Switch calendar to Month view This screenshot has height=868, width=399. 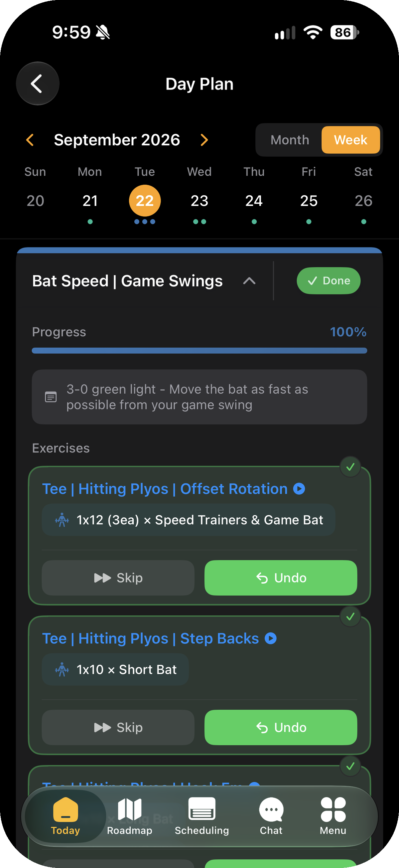coord(290,140)
